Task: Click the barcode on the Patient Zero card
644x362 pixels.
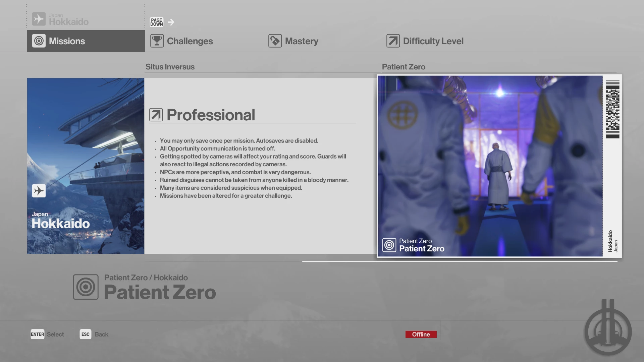Action: (612, 110)
